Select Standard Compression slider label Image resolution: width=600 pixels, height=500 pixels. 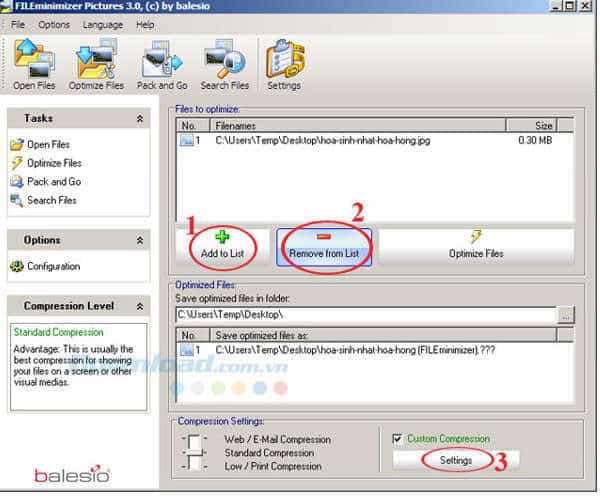point(269,453)
